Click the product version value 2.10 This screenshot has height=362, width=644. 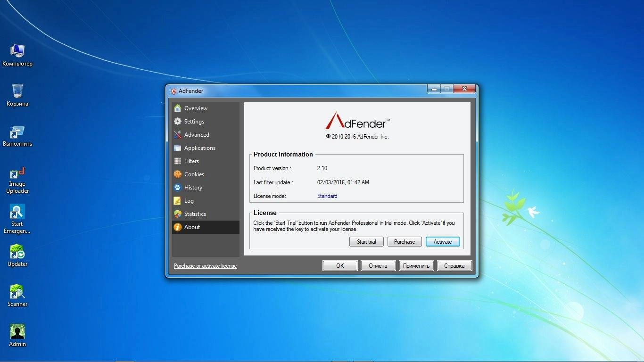pos(322,168)
